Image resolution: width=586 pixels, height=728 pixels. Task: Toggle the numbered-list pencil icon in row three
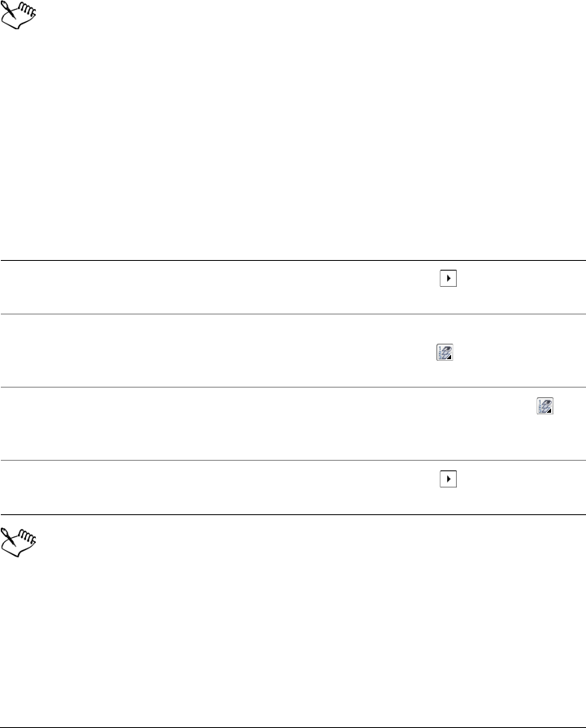545,405
